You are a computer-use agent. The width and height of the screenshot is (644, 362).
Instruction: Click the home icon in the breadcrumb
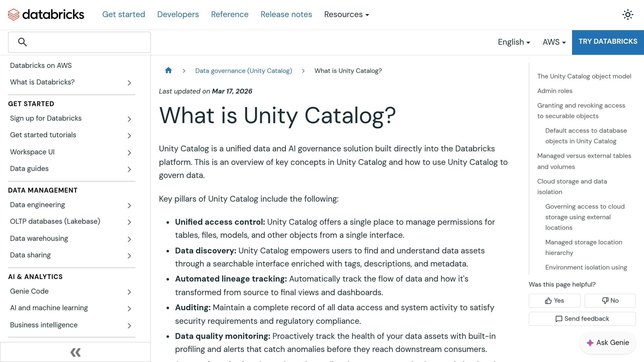169,70
